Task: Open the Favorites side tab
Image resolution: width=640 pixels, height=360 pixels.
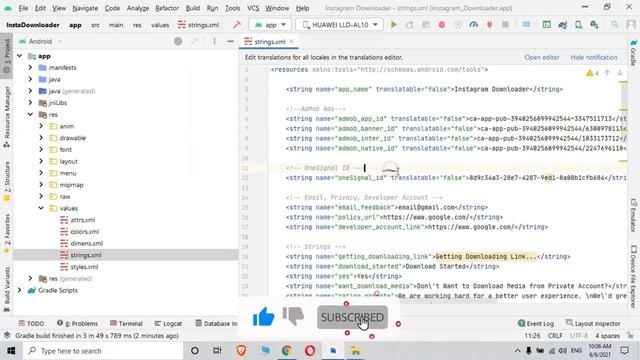Action: coord(7,233)
